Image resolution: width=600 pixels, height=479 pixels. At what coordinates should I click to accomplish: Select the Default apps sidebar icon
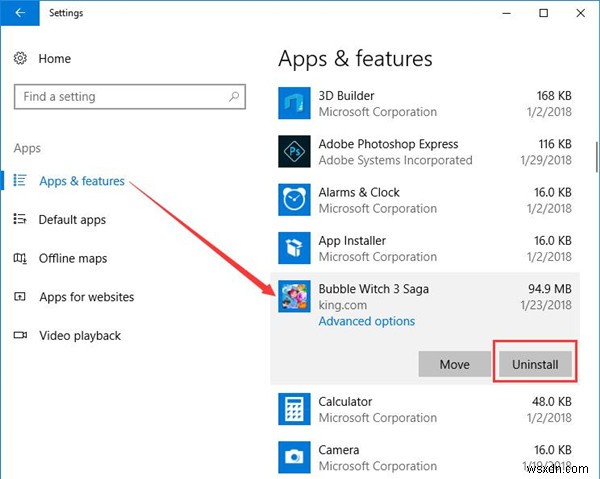20,219
